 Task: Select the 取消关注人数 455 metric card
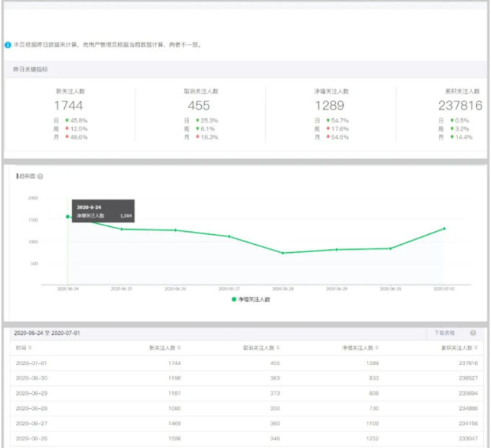click(x=200, y=115)
